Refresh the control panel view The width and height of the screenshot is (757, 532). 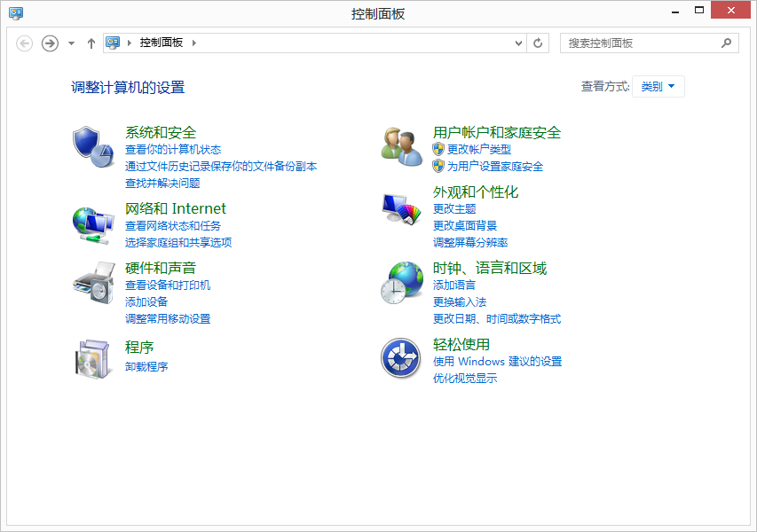(x=538, y=43)
